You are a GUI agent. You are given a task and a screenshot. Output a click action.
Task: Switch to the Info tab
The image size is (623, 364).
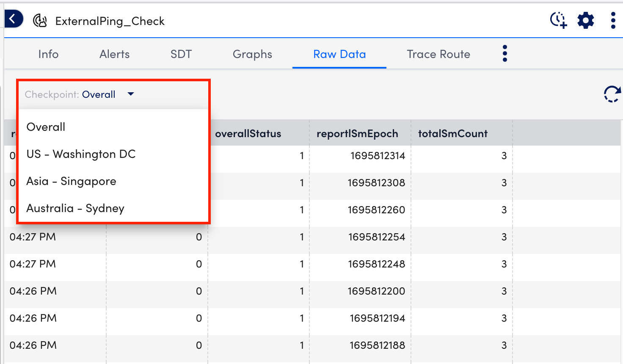48,54
